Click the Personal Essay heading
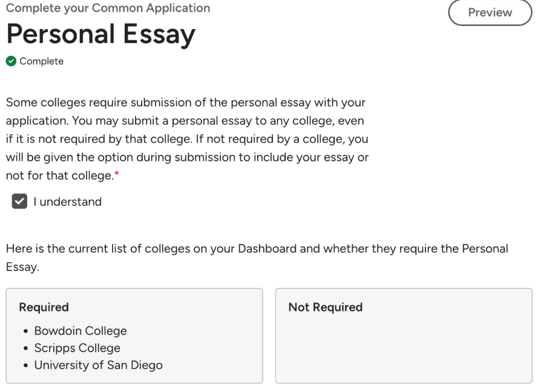This screenshot has width=541, height=392. point(101,35)
